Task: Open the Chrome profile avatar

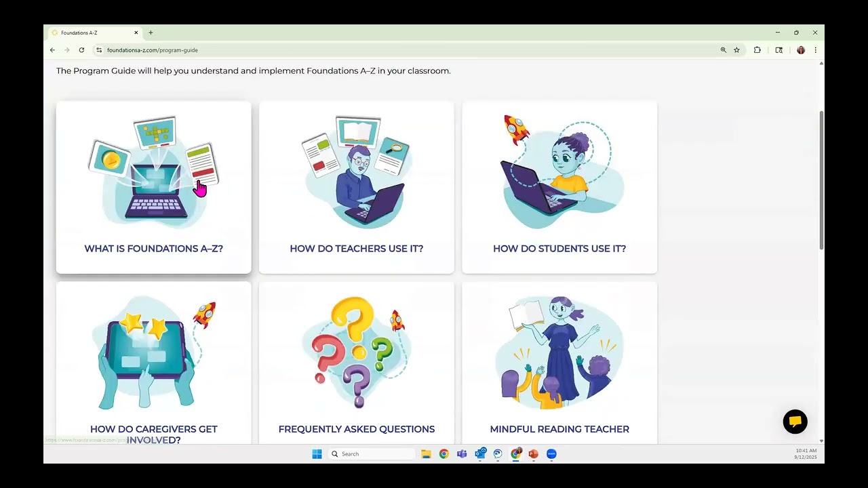Action: 801,50
